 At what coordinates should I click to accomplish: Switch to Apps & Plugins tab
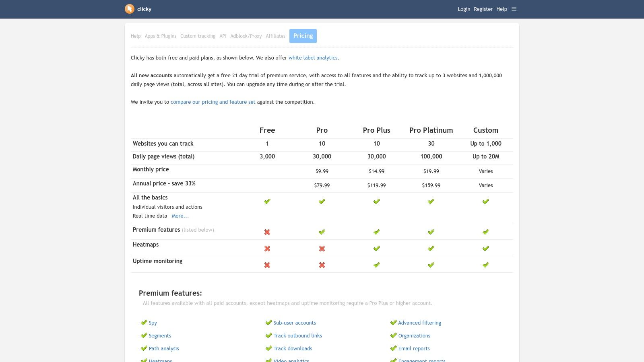point(161,36)
